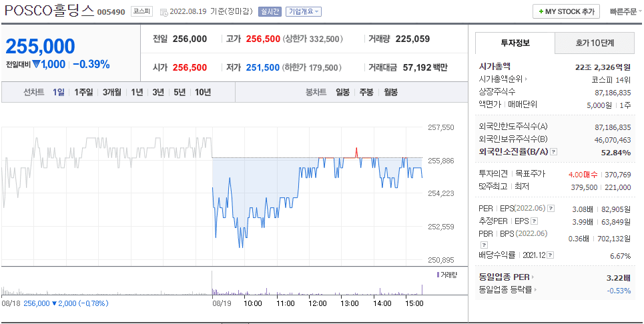
Task: Show 월봉 candlestick chart
Action: click(390, 92)
